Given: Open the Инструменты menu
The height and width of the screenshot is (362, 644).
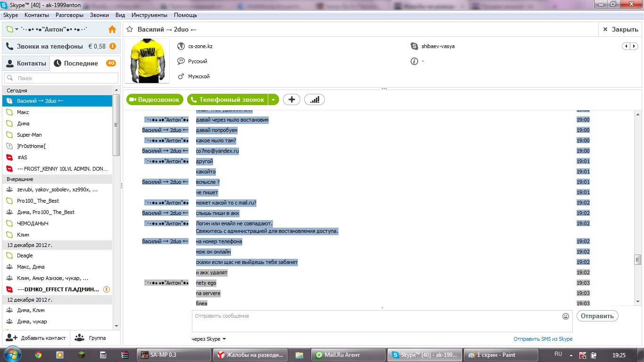Looking at the screenshot, I should coord(149,15).
